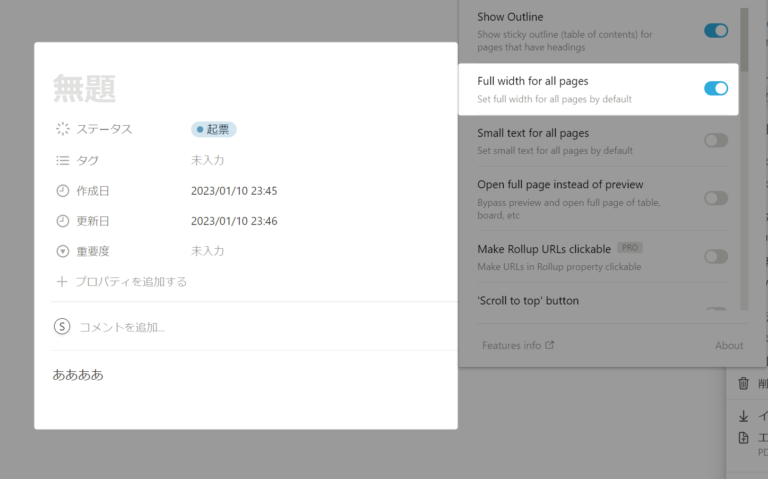This screenshot has width=768, height=479.
Task: Click the 作成日 clock icon
Action: 63,191
